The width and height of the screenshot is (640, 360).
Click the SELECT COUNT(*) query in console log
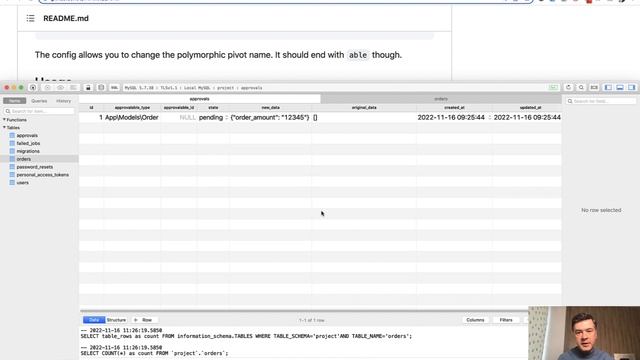154,353
